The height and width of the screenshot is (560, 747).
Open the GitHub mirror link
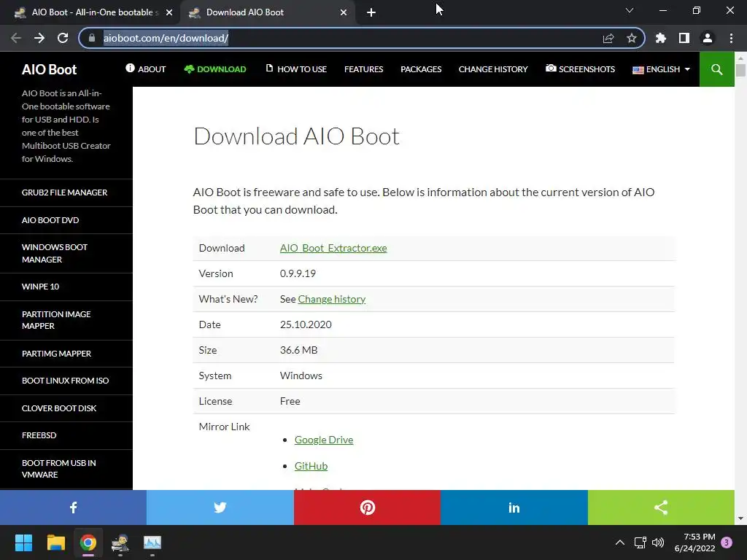[x=311, y=466]
